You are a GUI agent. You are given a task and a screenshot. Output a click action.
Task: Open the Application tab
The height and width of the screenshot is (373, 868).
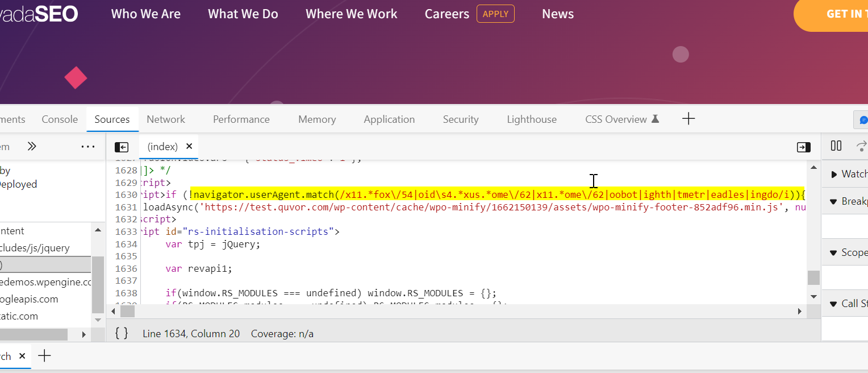click(389, 119)
